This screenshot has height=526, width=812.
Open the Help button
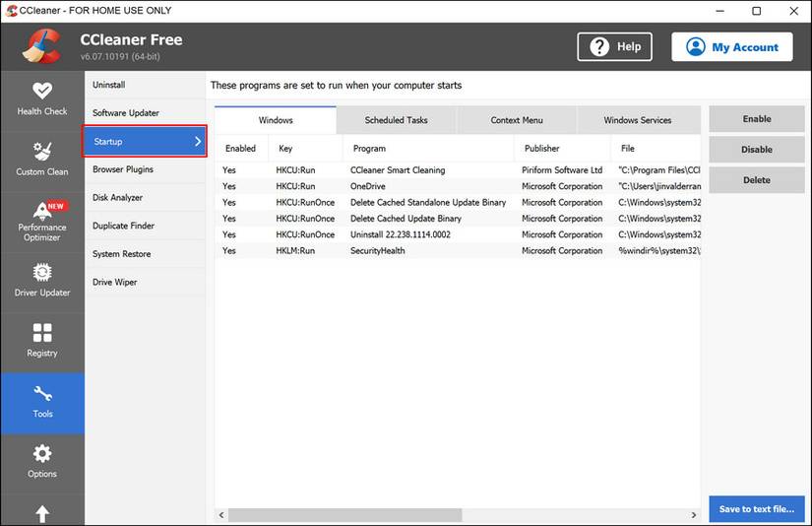616,46
